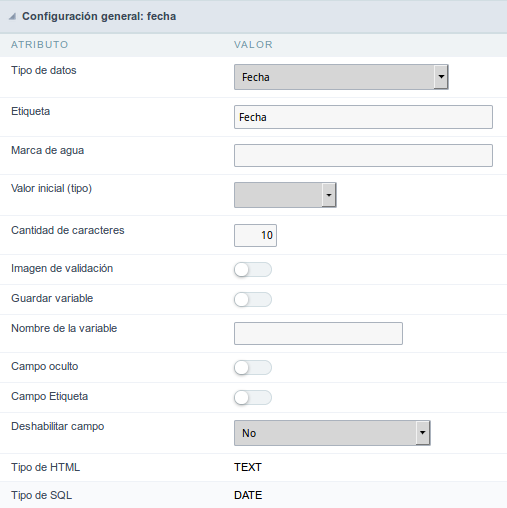The height and width of the screenshot is (508, 507).
Task: Click the Cantidad de caracteres label
Action: (x=68, y=230)
